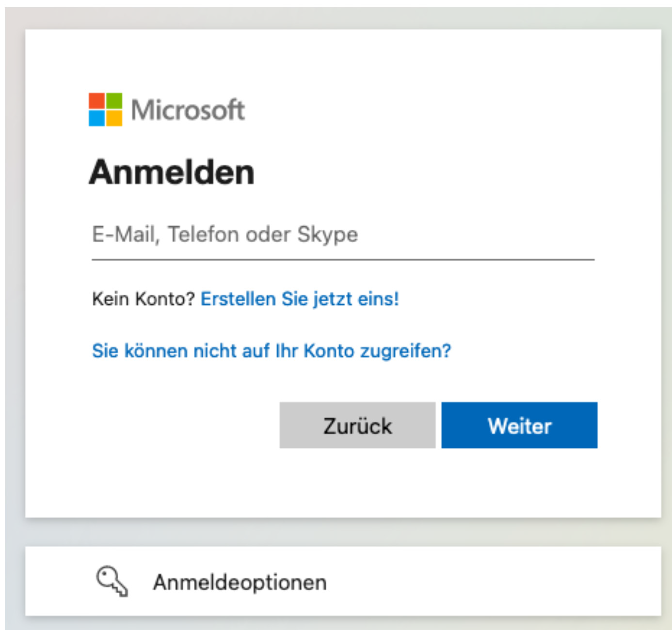The width and height of the screenshot is (672, 630).
Task: Open the link about not accessing your Konto
Action: [x=272, y=350]
